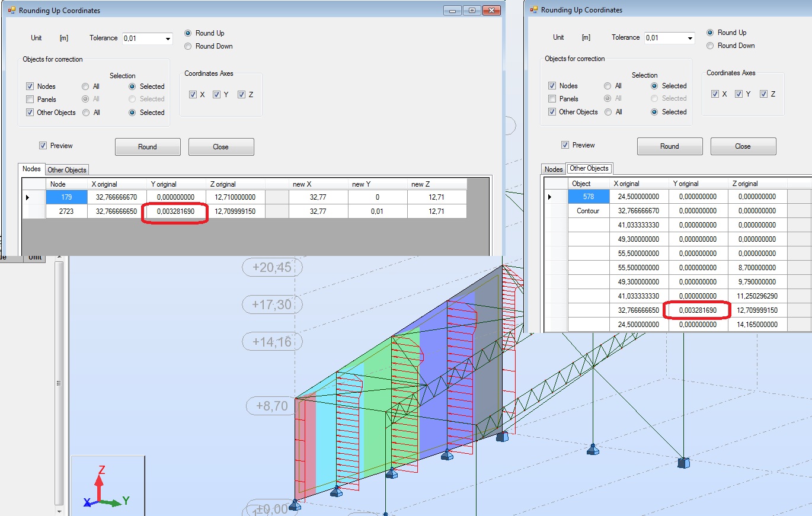This screenshot has height=516, width=812.
Task: Select Round Down option in left dialog
Action: [x=188, y=46]
